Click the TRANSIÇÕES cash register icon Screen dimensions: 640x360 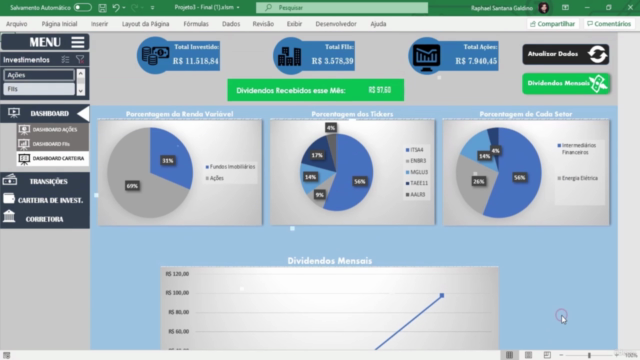click(x=10, y=180)
